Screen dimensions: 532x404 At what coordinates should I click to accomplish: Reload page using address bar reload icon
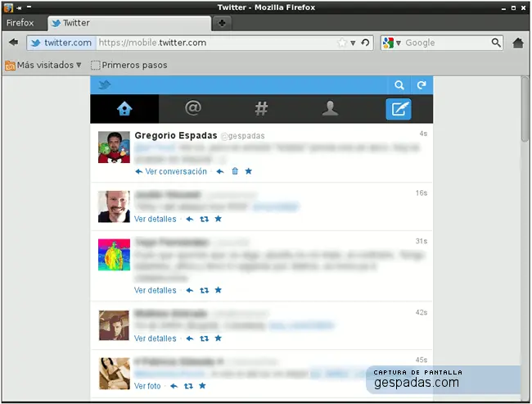point(365,43)
